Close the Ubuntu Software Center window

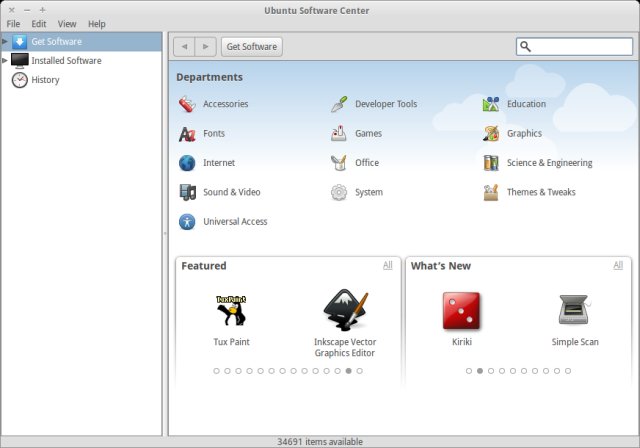point(11,10)
